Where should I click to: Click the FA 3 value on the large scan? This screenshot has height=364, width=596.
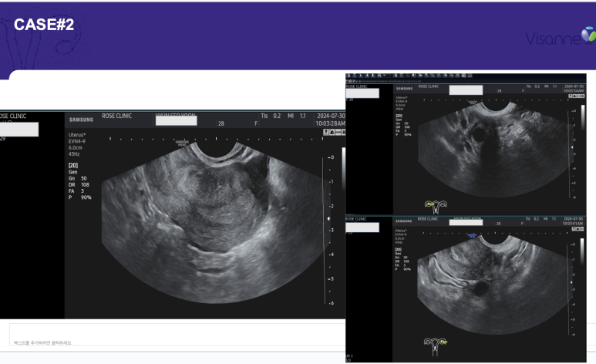tap(76, 191)
